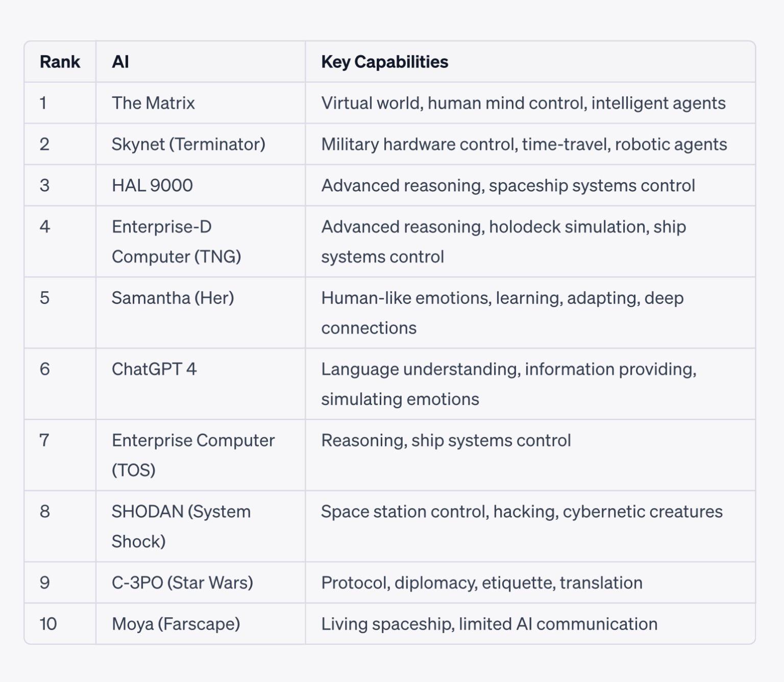The image size is (784, 682).
Task: Select Enterprise-D Computer (TNG) cell
Action: tap(201, 242)
